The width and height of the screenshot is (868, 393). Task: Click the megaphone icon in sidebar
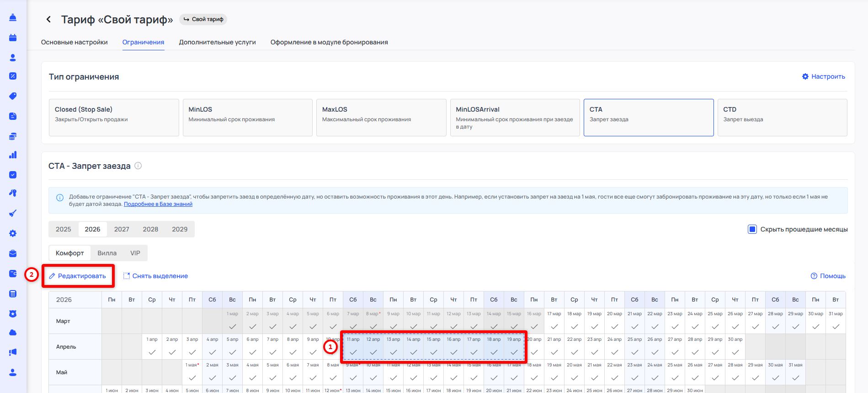point(13,352)
